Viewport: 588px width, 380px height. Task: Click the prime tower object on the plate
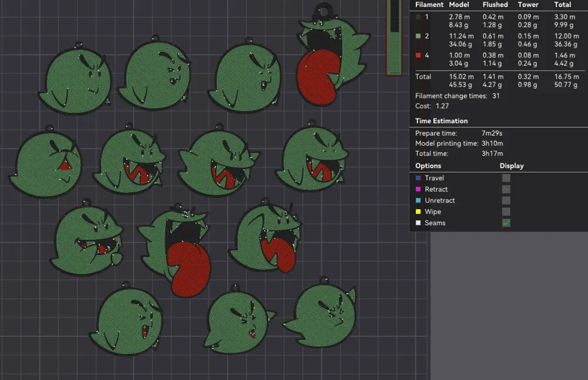point(394,38)
